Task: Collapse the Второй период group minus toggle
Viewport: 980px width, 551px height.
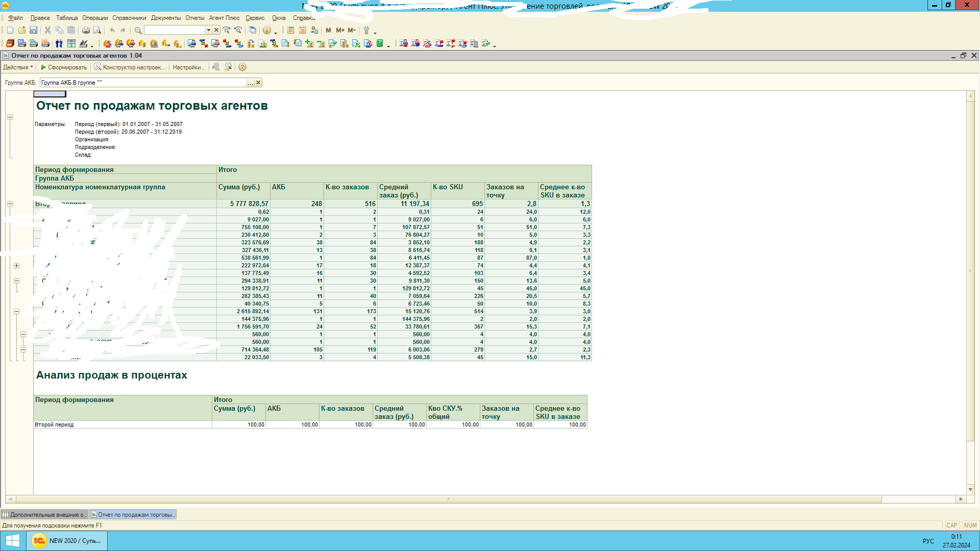Action: coord(10,204)
